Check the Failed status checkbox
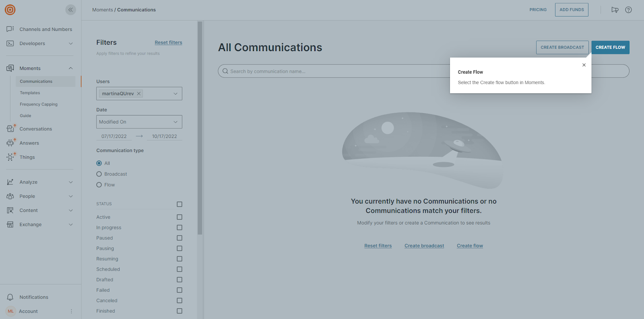Viewport: 644px width, 319px height. pos(180,290)
